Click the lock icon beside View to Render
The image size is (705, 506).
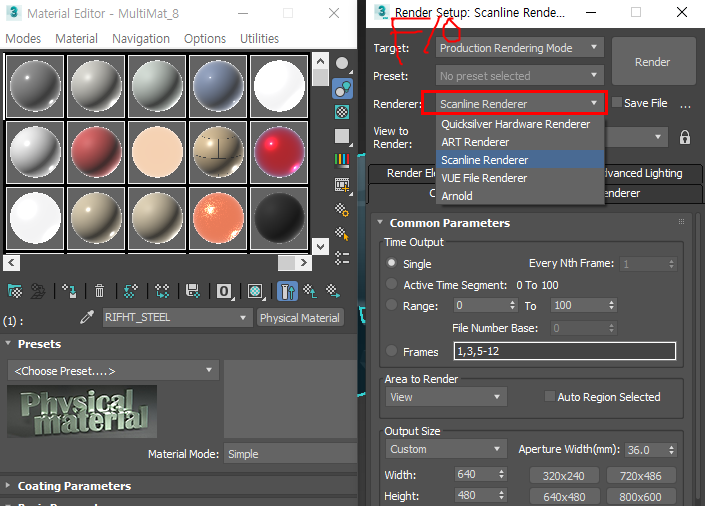click(685, 137)
